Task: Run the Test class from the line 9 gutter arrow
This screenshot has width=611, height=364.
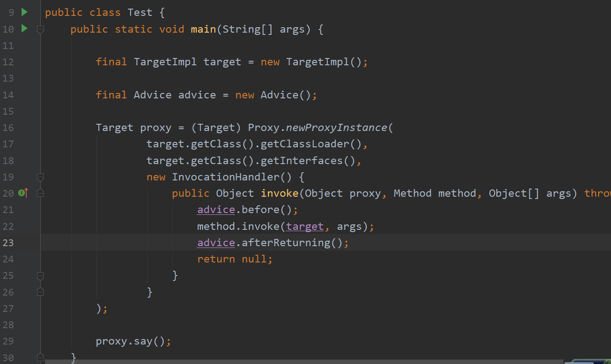Action: click(24, 12)
